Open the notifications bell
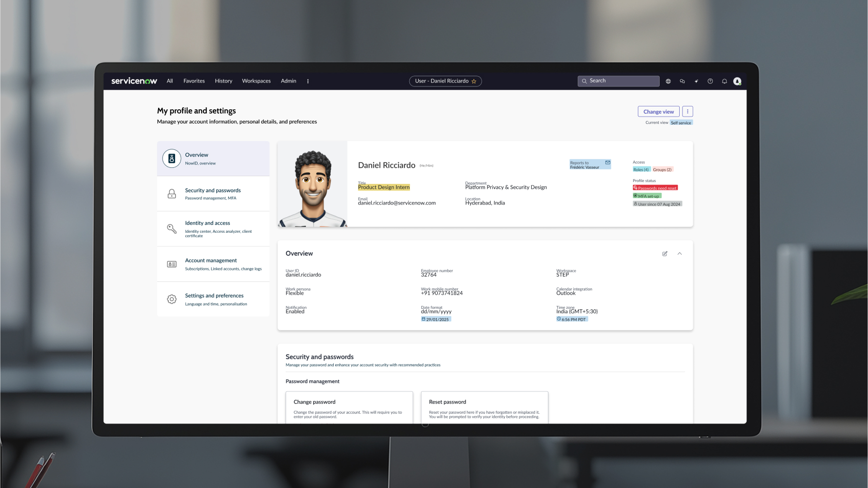Image resolution: width=868 pixels, height=488 pixels. 725,81
